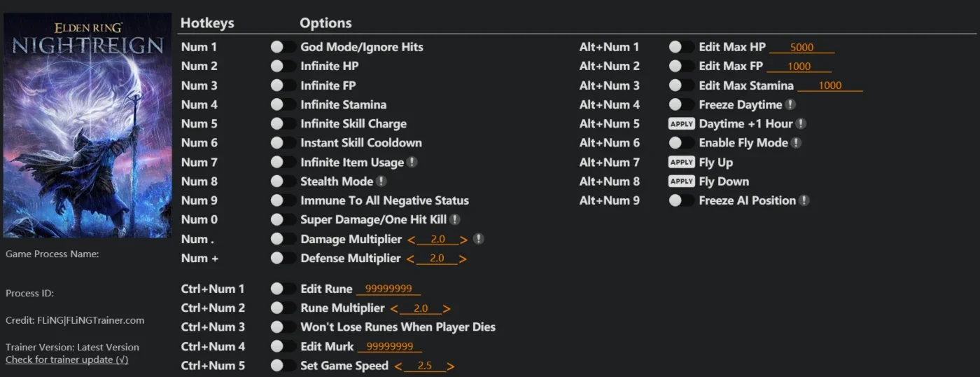Viewport: 980px width, 377px height.
Task: Click the info icon beside Daytime +1 Hour
Action: point(801,123)
